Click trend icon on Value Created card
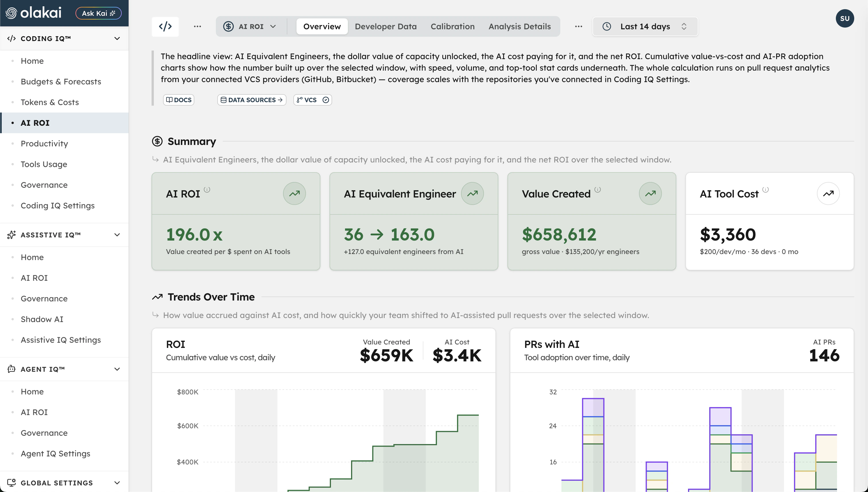The height and width of the screenshot is (492, 868). (650, 193)
